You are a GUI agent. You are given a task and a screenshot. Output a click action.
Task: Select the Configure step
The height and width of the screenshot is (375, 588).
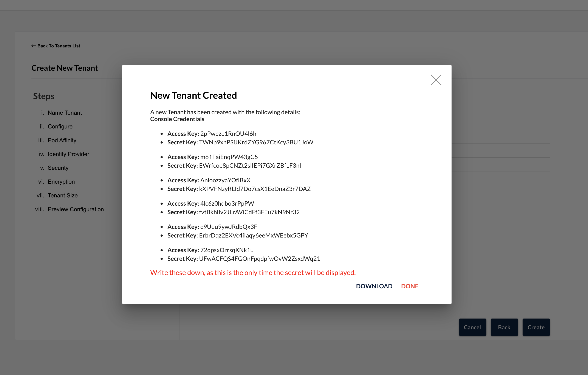pyautogui.click(x=60, y=126)
